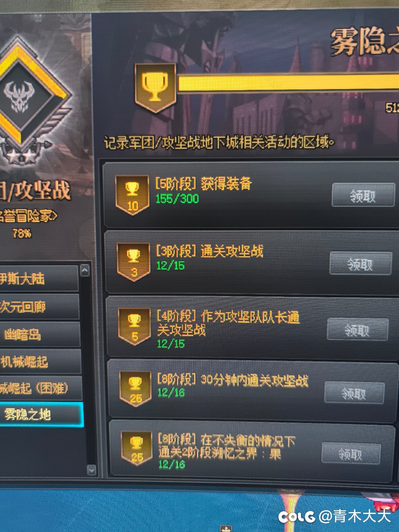Screen dimensions: 399x532
Task: Click the large gold trophy progress icon
Action: point(155,88)
